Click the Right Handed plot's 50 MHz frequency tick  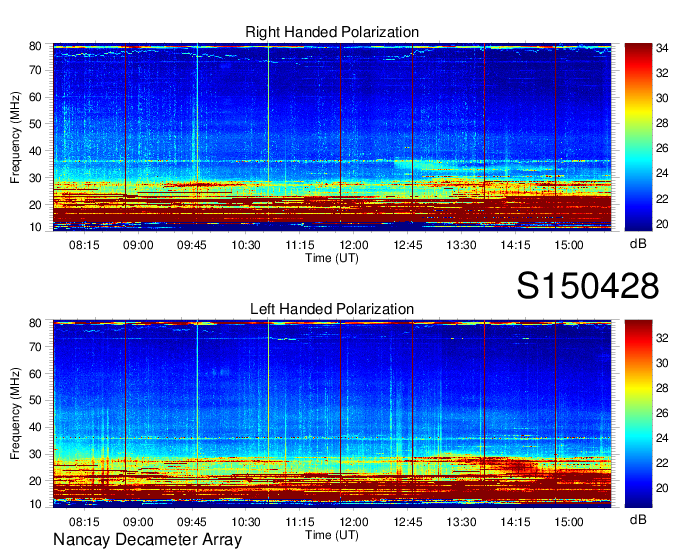[35, 124]
